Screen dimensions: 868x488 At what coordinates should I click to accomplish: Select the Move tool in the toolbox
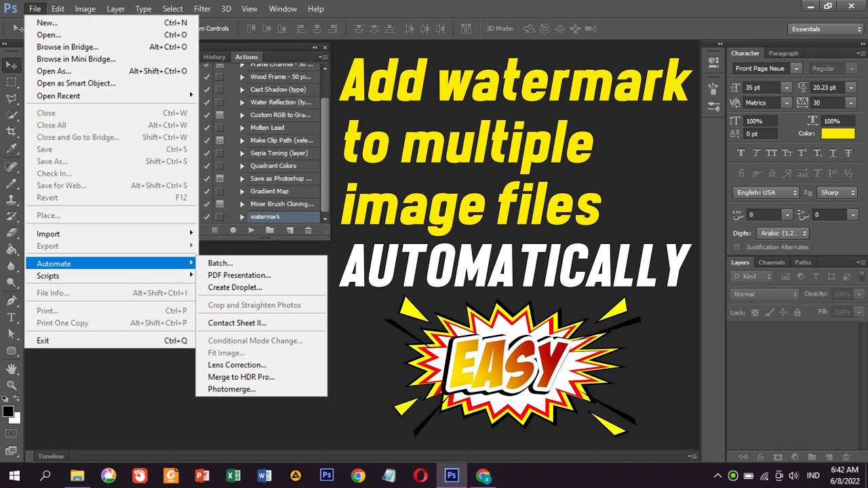pos(12,65)
